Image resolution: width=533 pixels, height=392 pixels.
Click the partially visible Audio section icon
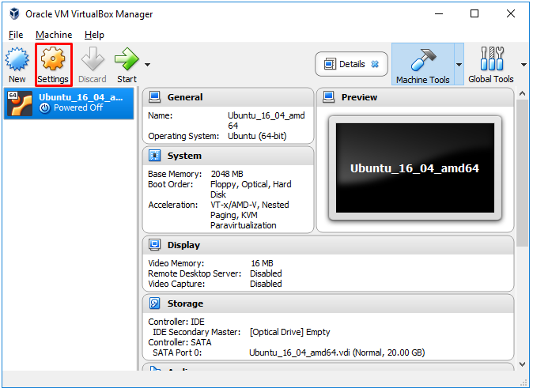155,368
